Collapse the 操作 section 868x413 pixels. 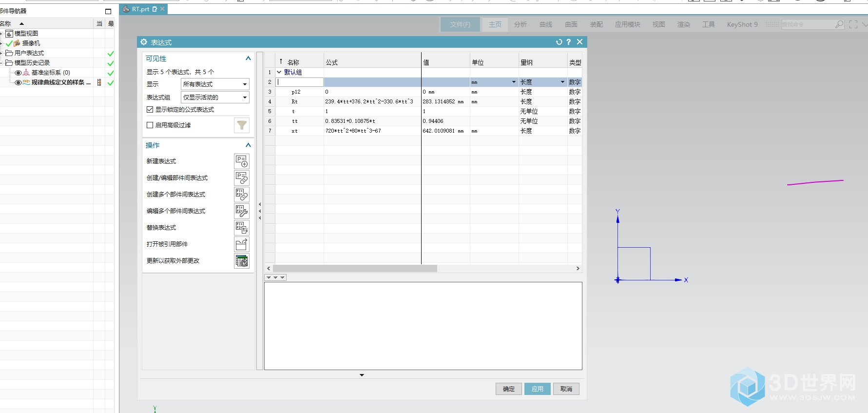(x=248, y=145)
